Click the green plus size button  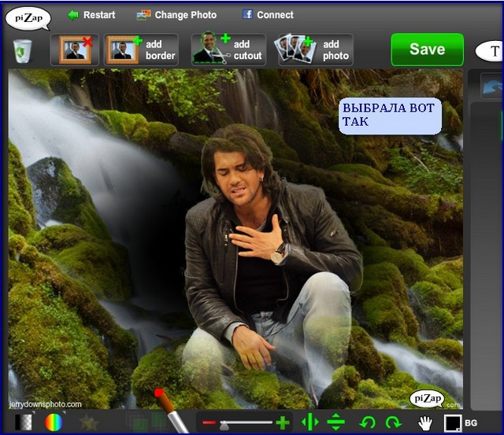point(283,422)
